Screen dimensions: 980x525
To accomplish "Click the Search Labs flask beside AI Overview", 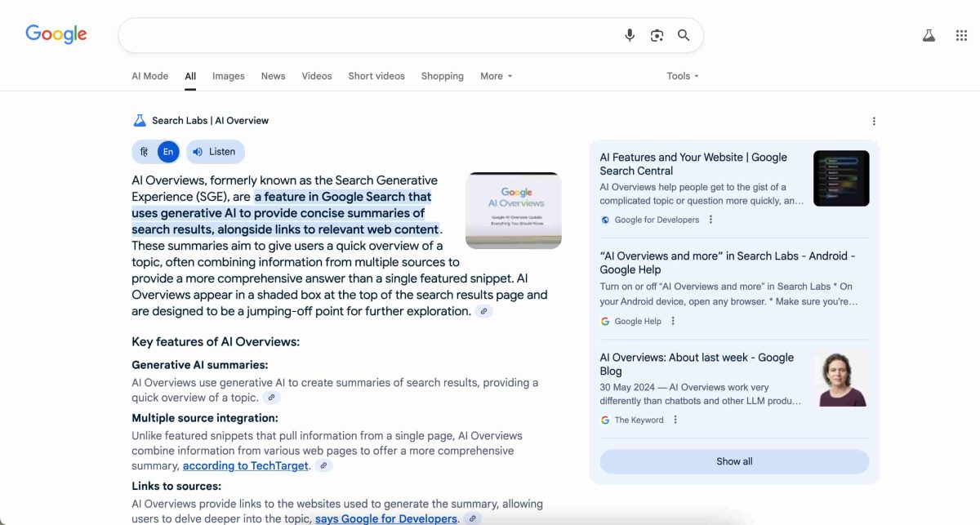I will point(140,121).
